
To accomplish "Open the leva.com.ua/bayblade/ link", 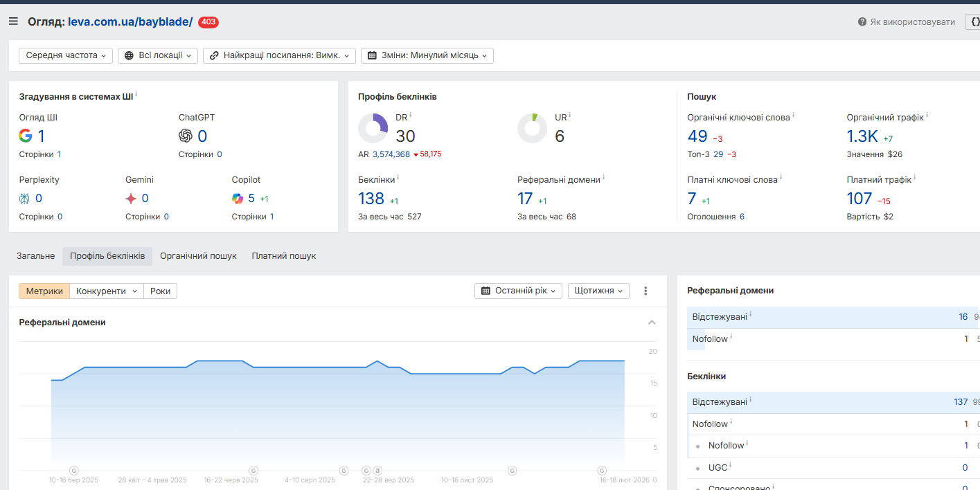I will pos(130,21).
